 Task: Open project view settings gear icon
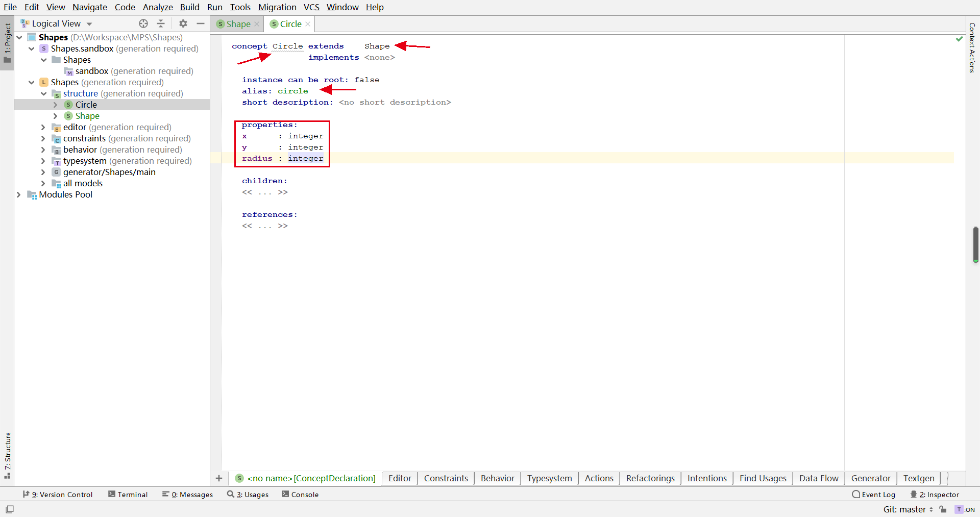pyautogui.click(x=182, y=23)
